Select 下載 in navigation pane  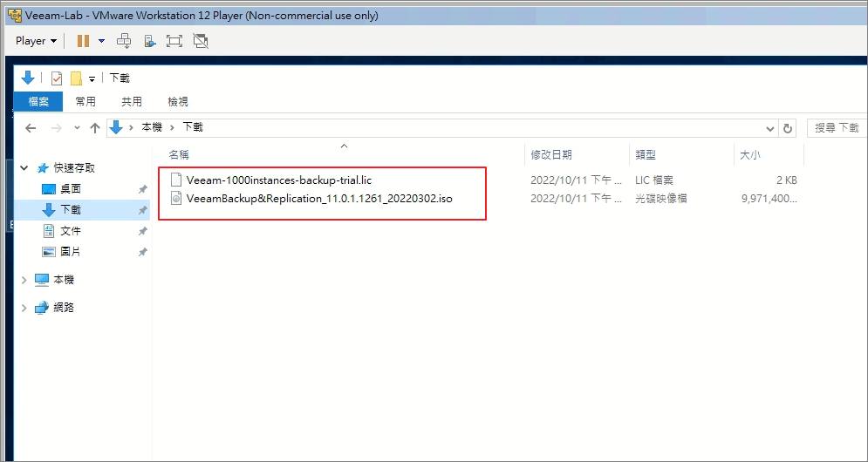click(x=71, y=210)
